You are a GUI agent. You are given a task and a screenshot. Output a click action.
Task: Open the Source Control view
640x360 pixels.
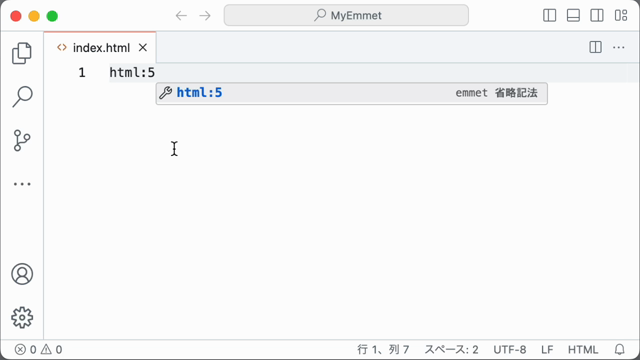coord(22,140)
